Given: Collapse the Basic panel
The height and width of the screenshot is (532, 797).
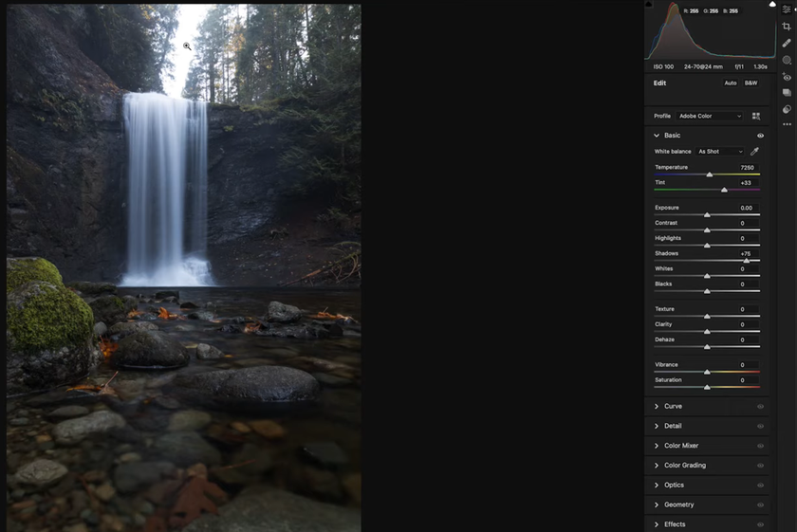Looking at the screenshot, I should click(x=657, y=136).
